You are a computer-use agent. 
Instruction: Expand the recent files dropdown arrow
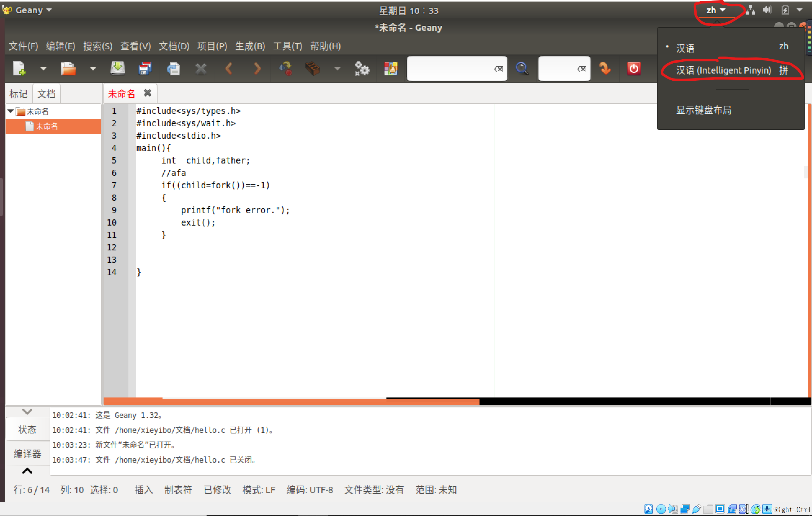[93, 69]
